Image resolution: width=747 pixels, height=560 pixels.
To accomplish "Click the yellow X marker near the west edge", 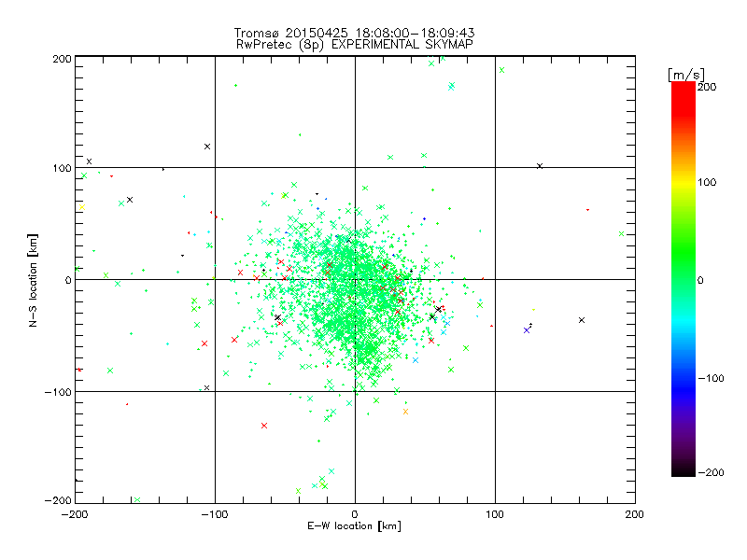I will point(82,207).
